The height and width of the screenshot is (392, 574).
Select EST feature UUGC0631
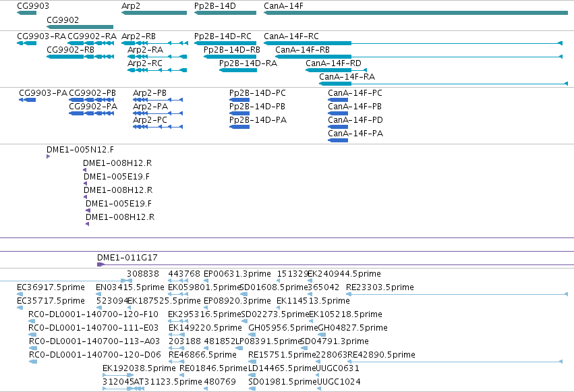[x=317, y=376]
